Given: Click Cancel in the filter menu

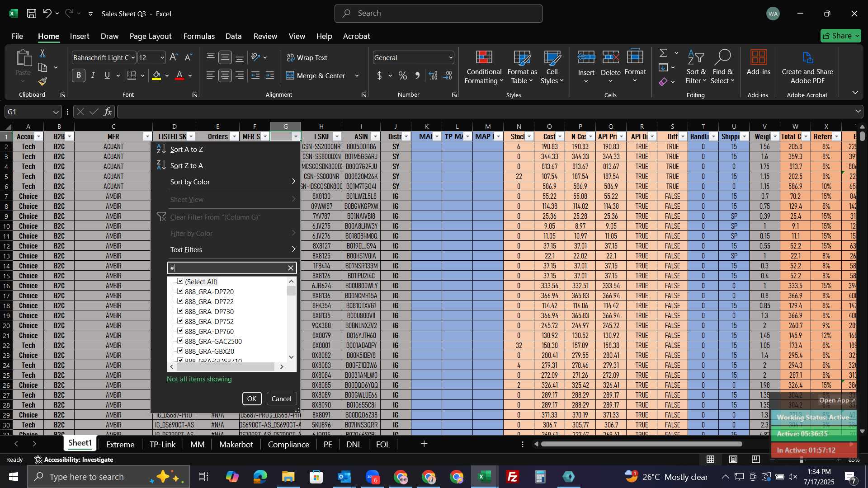Looking at the screenshot, I should point(281,399).
